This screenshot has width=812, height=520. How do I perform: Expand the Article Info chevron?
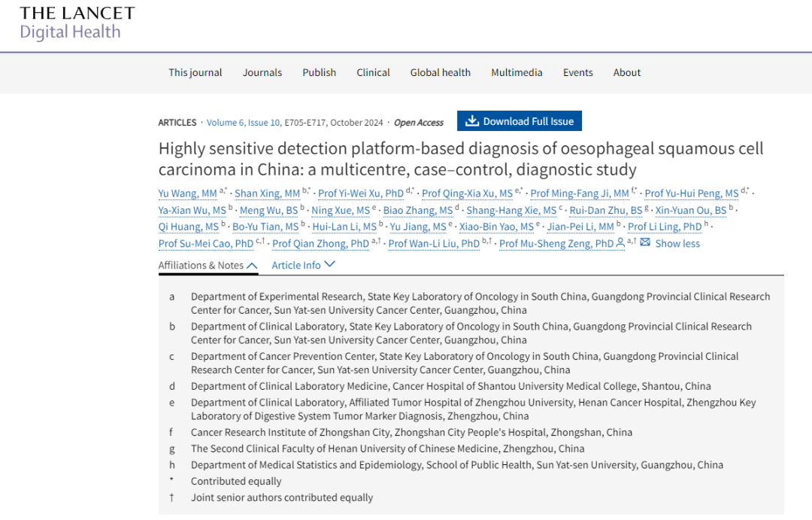point(329,264)
